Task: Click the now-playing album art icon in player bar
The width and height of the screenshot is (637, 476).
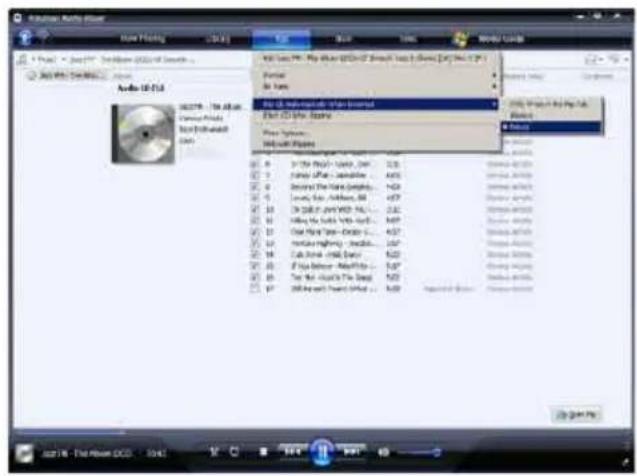Action: click(24, 454)
